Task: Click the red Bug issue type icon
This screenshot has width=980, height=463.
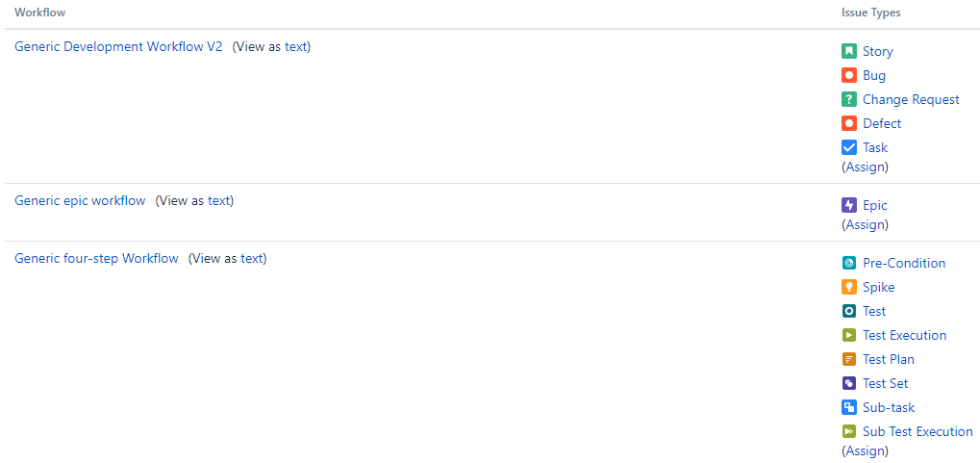Action: tap(849, 76)
